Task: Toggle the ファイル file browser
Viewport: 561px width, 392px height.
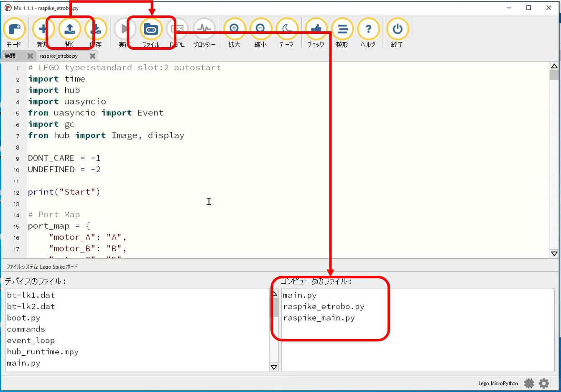Action: click(151, 29)
